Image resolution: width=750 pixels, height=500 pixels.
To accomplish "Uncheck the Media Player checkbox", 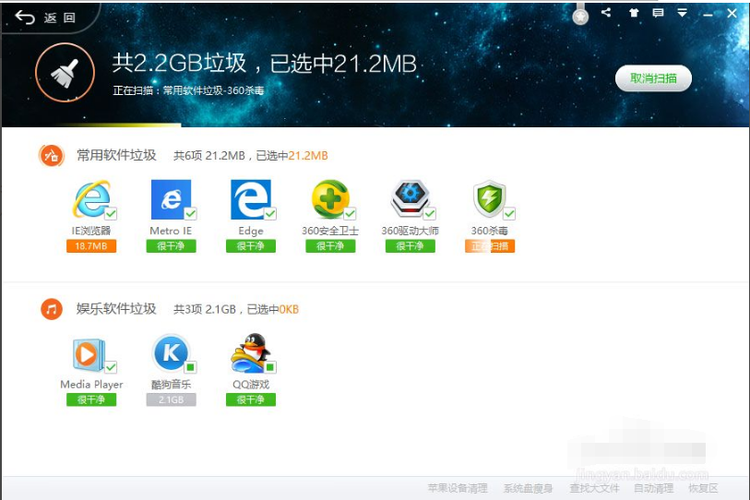I will (111, 367).
